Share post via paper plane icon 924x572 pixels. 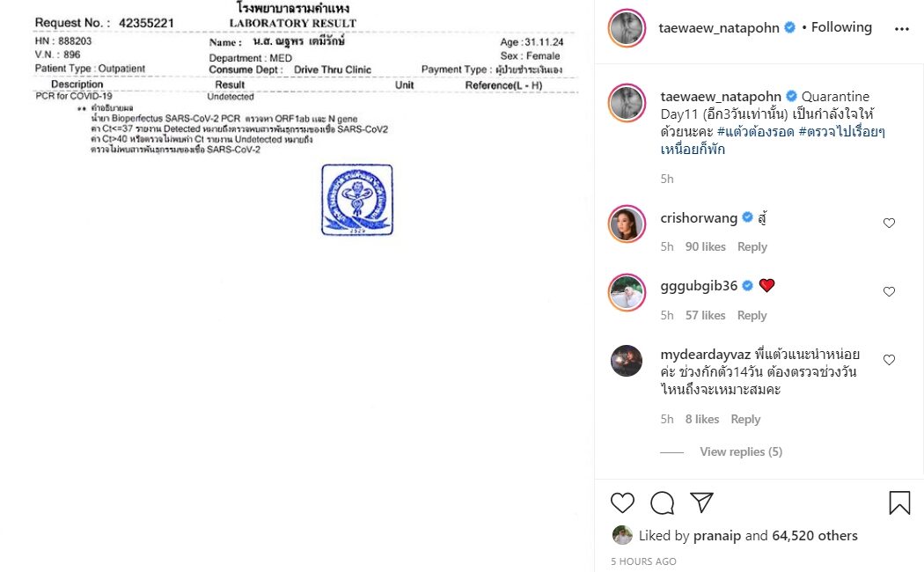pyautogui.click(x=702, y=502)
